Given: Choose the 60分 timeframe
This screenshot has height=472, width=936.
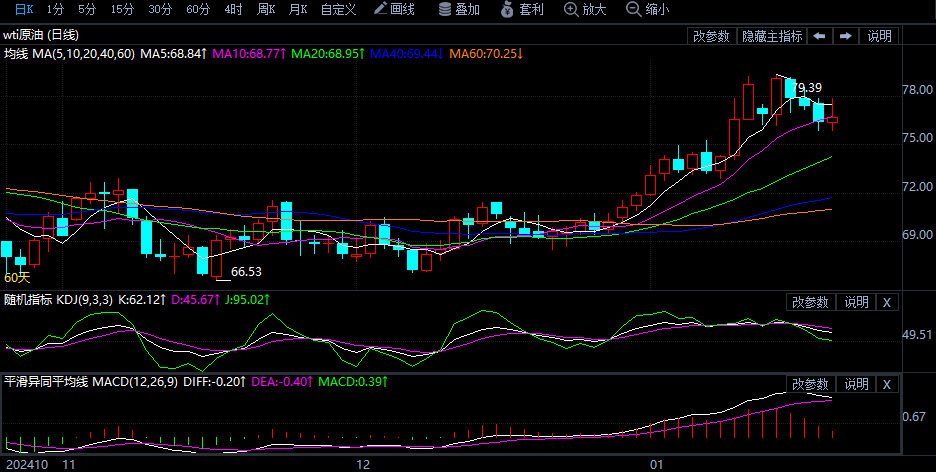Looking at the screenshot, I should [x=198, y=9].
